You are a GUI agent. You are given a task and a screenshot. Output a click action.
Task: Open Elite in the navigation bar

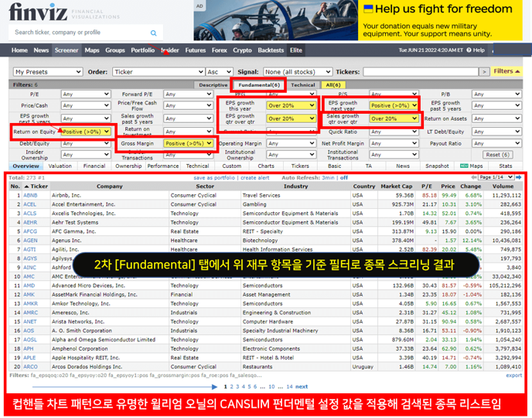[x=296, y=50]
